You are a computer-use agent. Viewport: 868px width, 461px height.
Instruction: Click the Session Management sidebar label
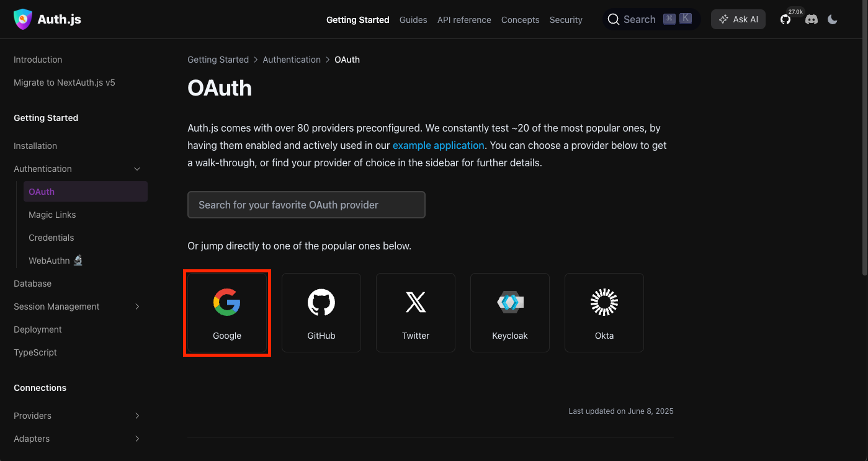coord(56,307)
